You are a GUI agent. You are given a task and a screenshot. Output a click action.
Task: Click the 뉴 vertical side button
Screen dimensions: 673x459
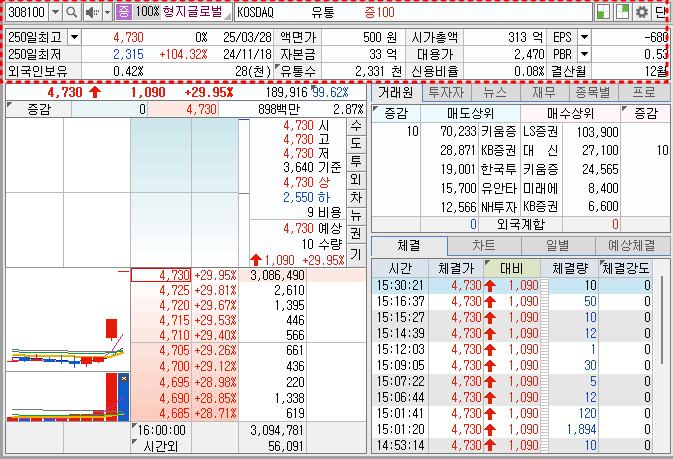[356, 216]
